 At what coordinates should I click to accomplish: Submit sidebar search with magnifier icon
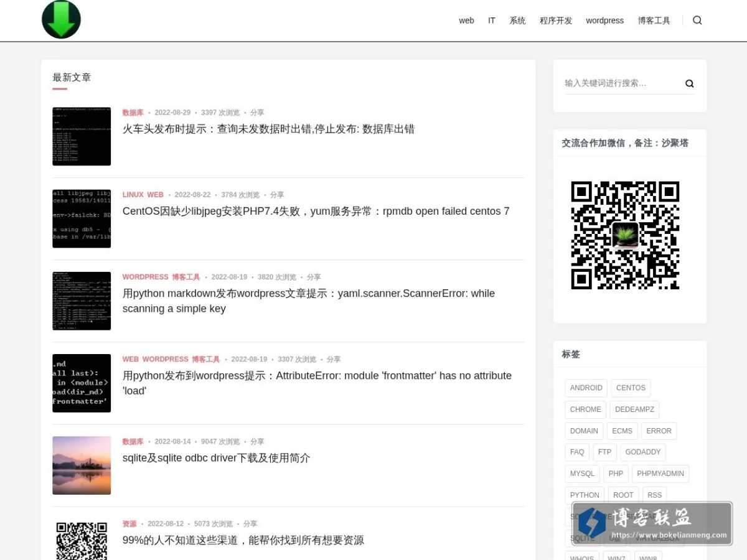point(689,83)
